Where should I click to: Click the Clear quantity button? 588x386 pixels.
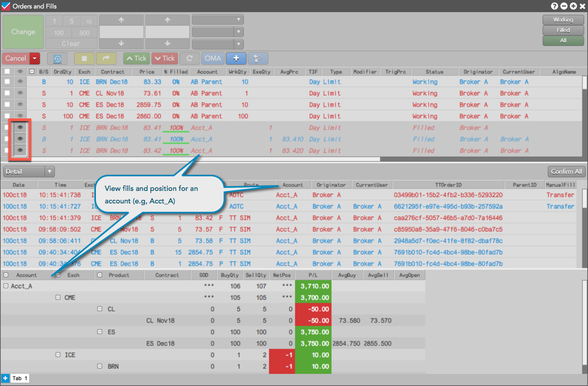pyautogui.click(x=71, y=43)
